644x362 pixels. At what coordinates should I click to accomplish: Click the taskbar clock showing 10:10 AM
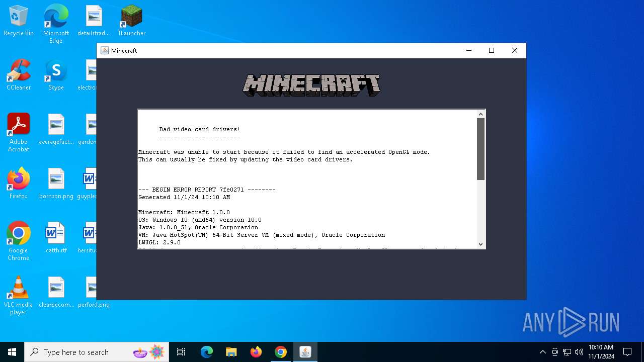point(601,352)
